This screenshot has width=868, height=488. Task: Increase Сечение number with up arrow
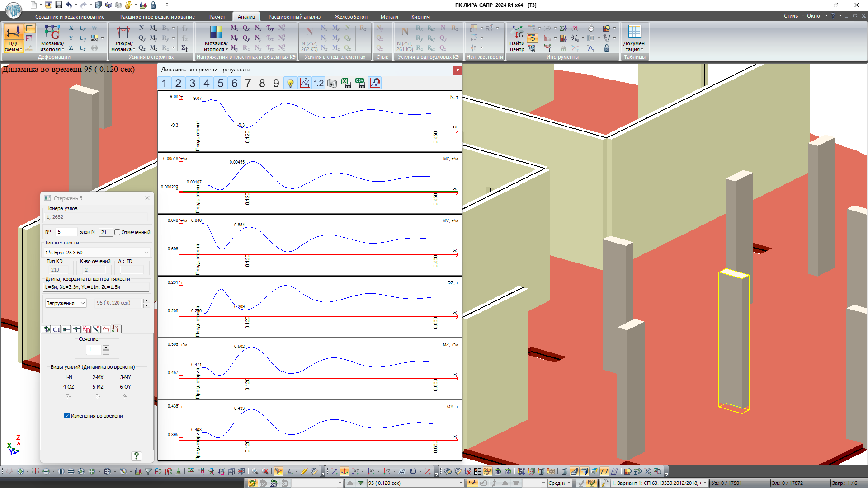106,347
